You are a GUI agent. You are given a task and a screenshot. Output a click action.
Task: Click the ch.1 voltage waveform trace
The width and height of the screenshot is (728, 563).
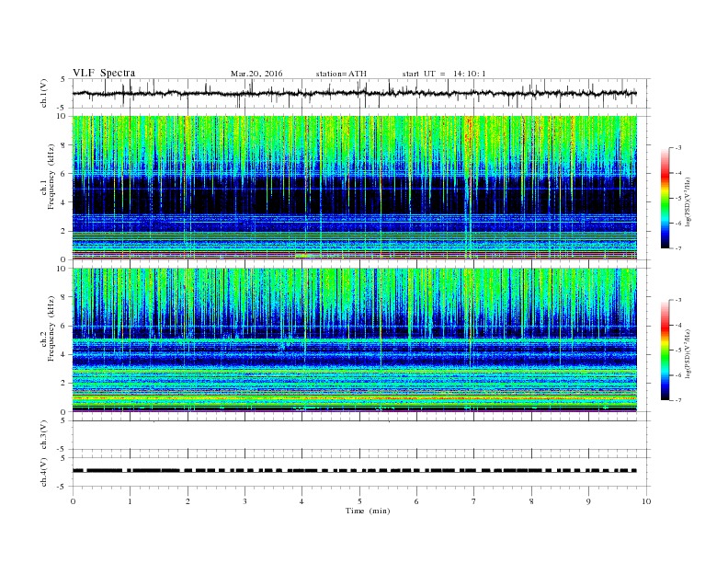coord(354,93)
